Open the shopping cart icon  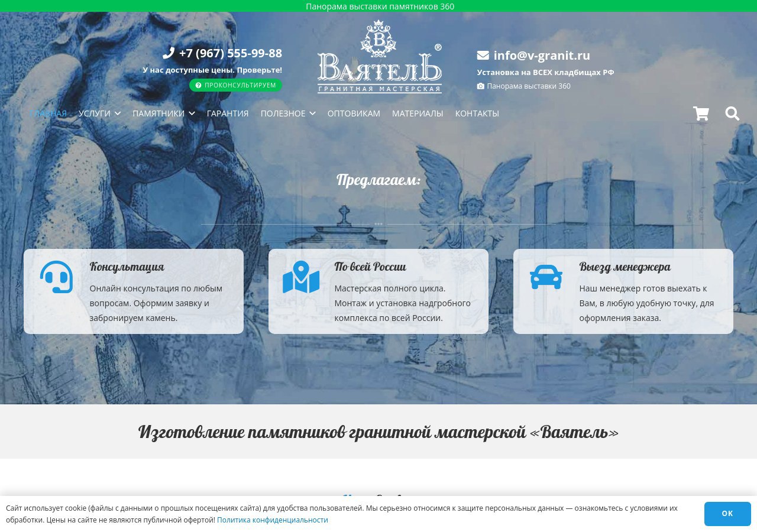(x=701, y=113)
